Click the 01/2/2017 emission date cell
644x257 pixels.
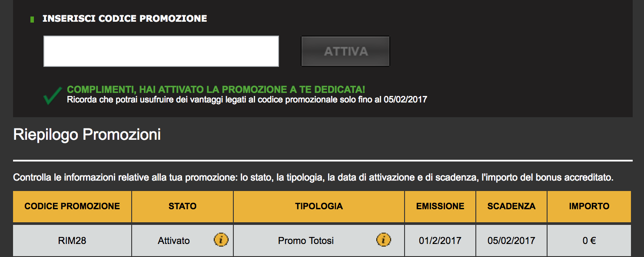pos(440,241)
